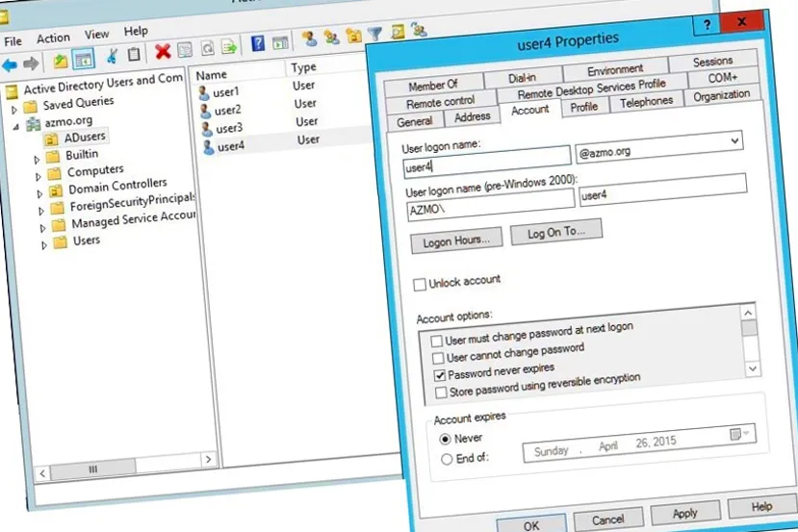Click the Copy clipboard icon
This screenshot has width=798, height=532.
134,54
